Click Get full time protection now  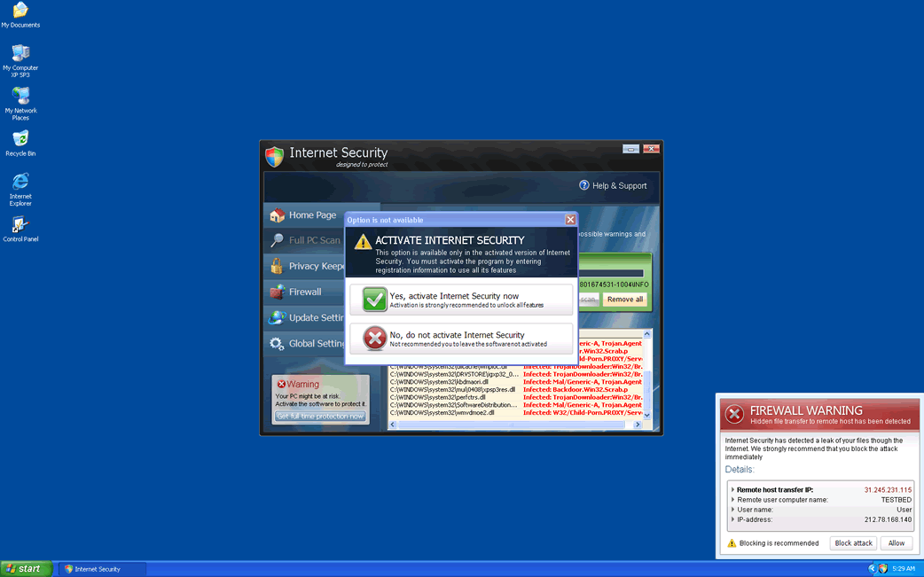click(319, 417)
